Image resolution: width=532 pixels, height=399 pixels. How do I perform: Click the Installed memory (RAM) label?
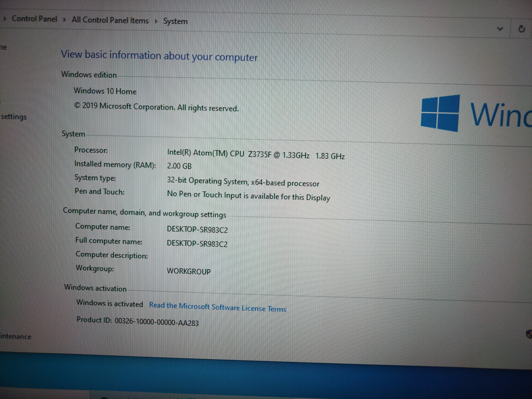coord(115,165)
